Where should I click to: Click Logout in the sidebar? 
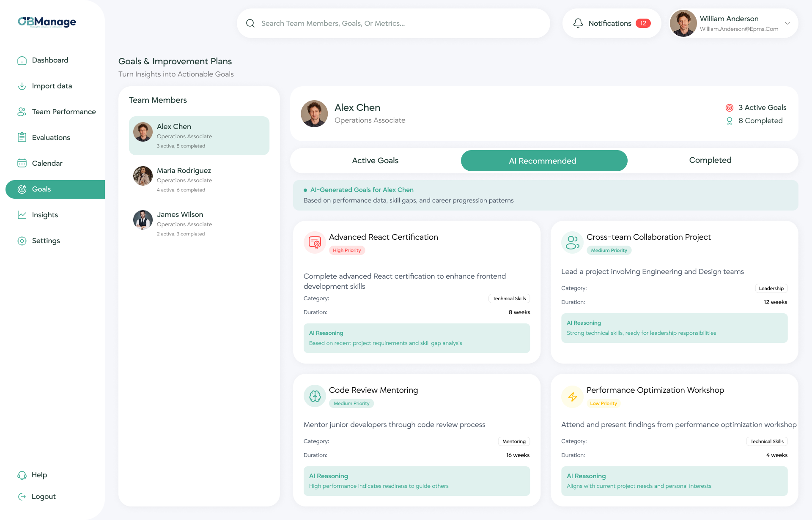click(43, 496)
